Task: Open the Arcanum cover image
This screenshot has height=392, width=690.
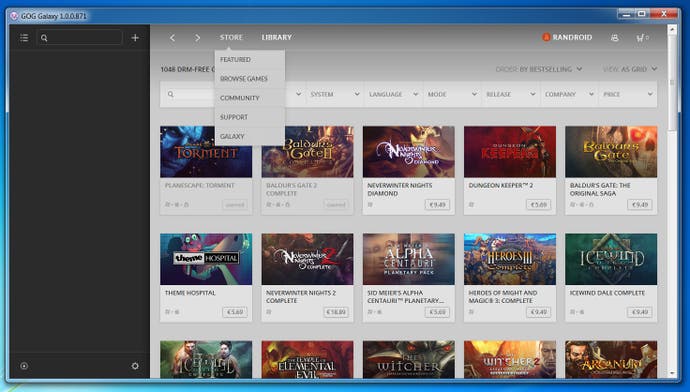Action: click(611, 359)
